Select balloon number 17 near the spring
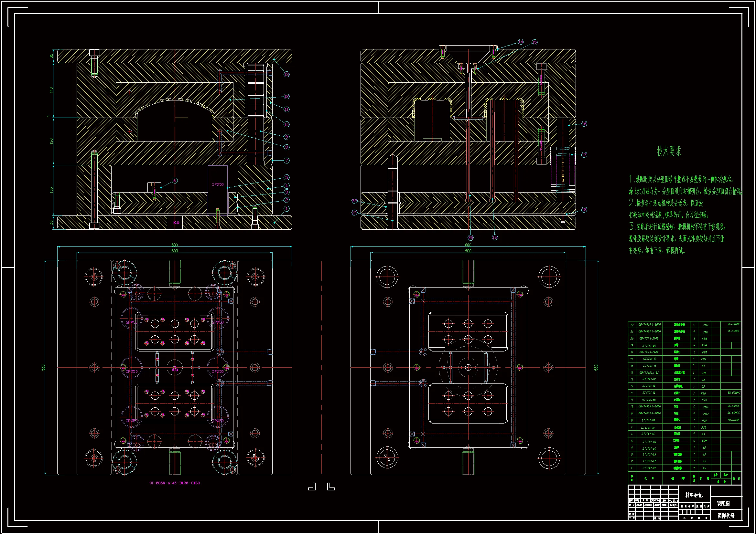756x534 pixels. coord(584,155)
